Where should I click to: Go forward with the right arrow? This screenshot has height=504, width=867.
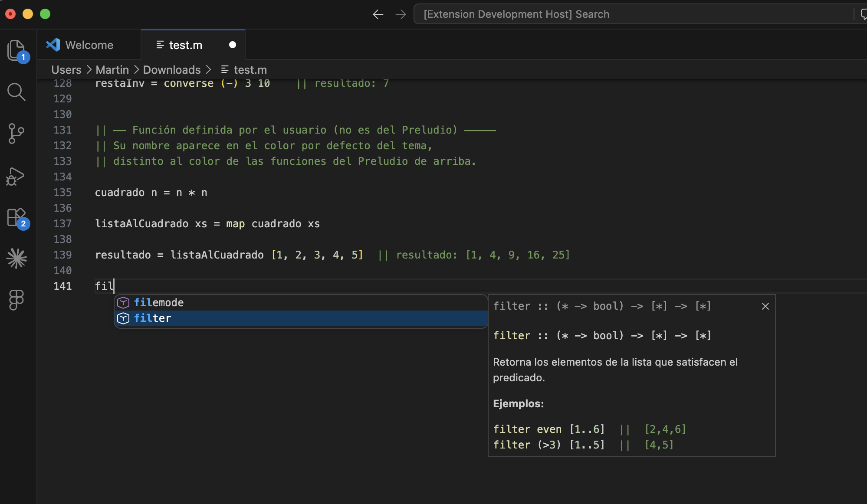coord(401,14)
